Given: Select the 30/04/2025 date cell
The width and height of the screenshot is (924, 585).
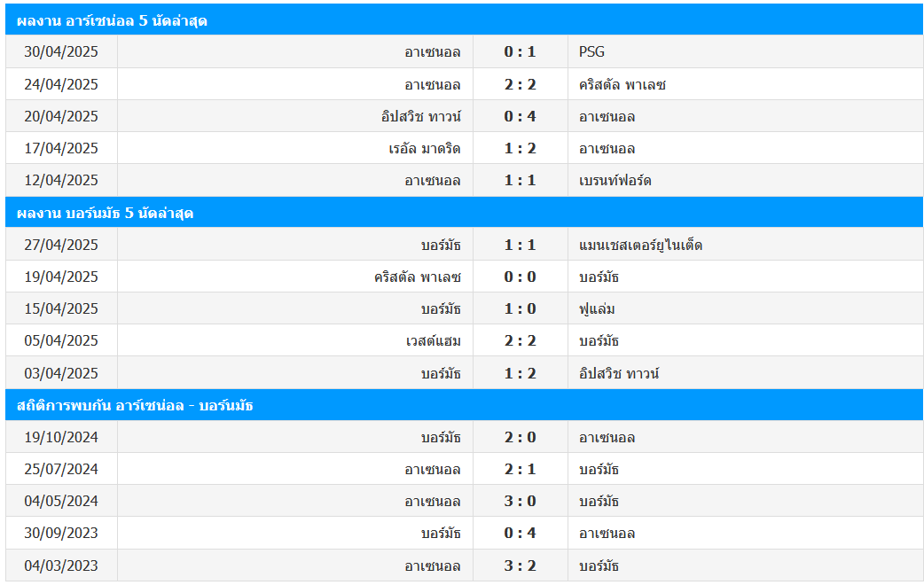Looking at the screenshot, I should click(61, 51).
